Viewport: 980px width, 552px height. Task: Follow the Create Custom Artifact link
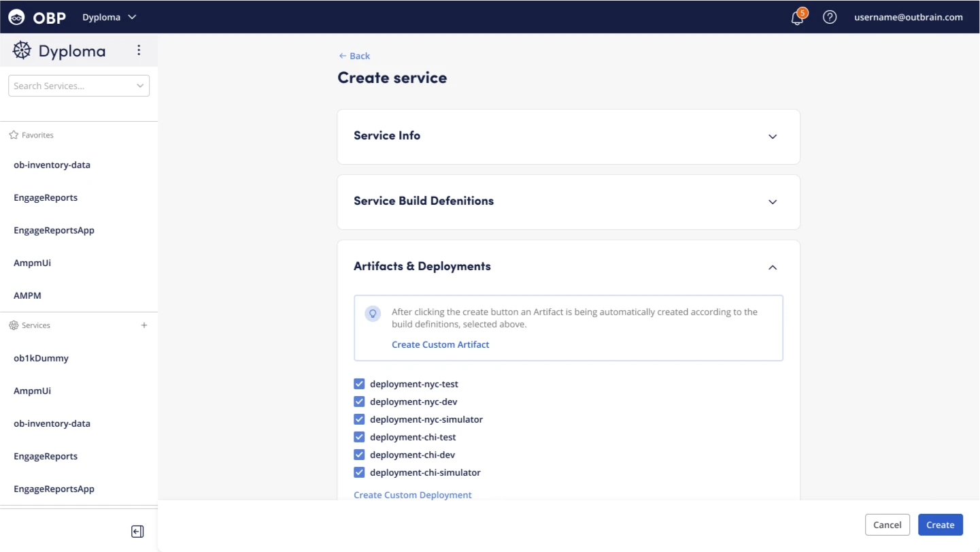pyautogui.click(x=440, y=344)
